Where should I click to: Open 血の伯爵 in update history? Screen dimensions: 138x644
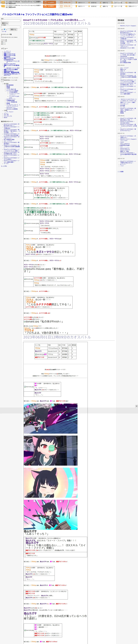pyautogui.click(x=123, y=105)
